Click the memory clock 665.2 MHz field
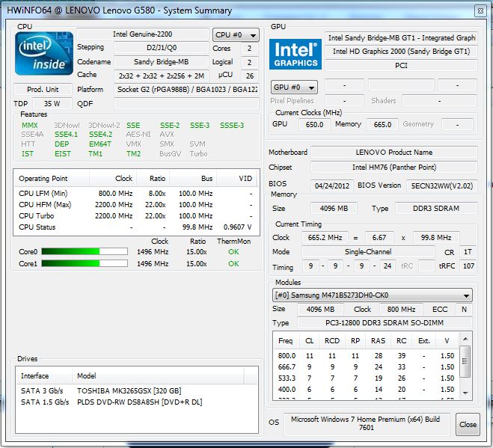Image resolution: width=493 pixels, height=448 pixels. pyautogui.click(x=325, y=237)
